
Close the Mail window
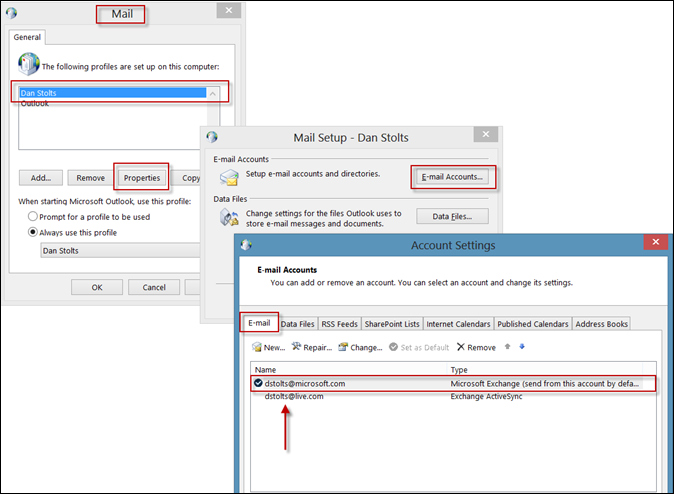click(x=229, y=10)
